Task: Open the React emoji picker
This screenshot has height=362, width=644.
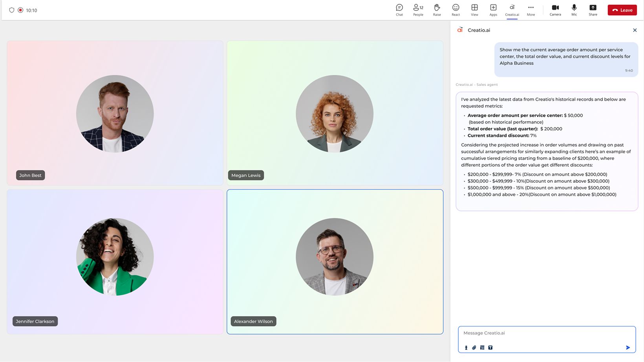Action: (456, 10)
